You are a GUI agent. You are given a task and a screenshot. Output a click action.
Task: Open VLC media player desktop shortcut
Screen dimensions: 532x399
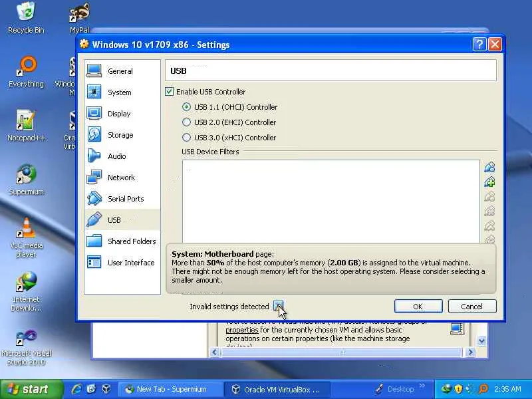tap(26, 237)
